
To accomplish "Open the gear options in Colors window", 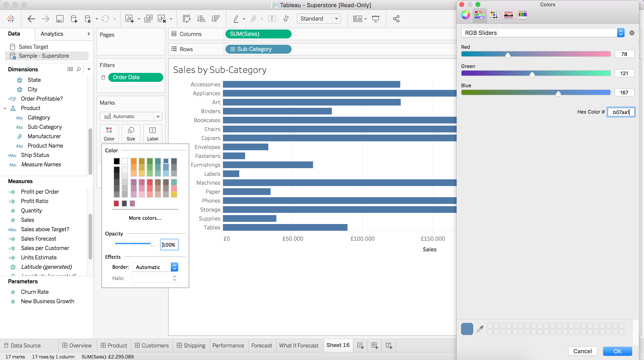I will tap(632, 33).
